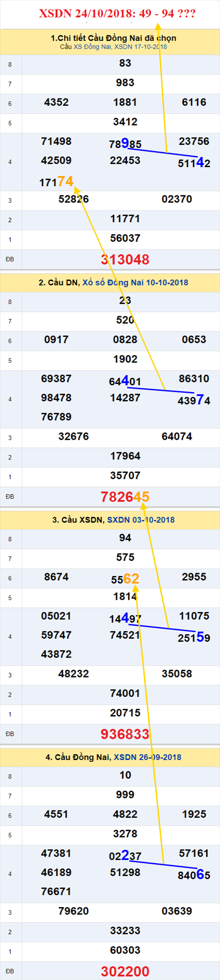Image resolution: width=220 pixels, height=980 pixels.
Task: Select the result number 983
Action: click(125, 83)
